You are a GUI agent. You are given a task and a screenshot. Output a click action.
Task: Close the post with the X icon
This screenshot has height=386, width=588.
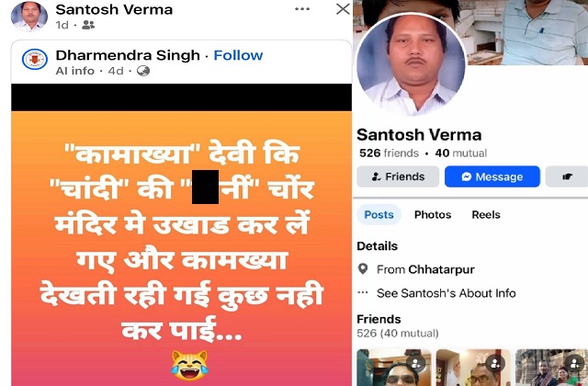[x=343, y=9]
